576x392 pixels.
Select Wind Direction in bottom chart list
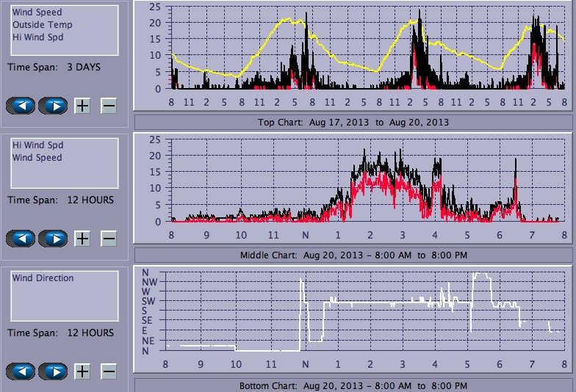[43, 278]
